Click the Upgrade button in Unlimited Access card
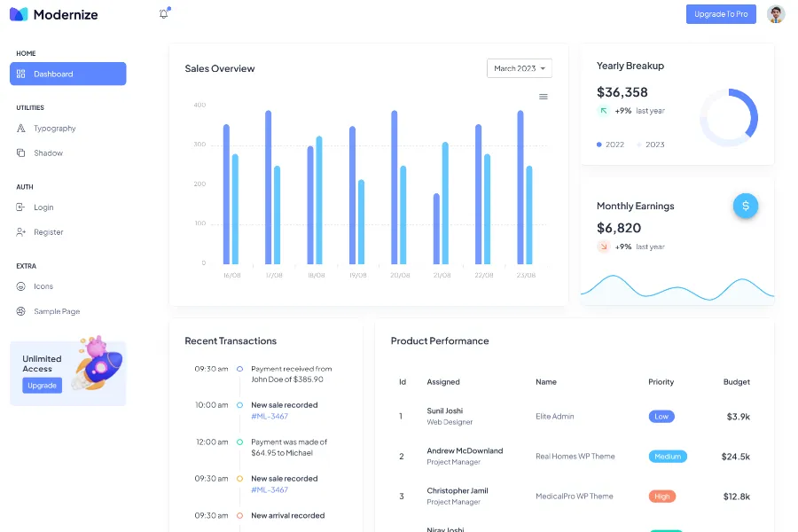Viewport: 798px width, 532px height. click(x=42, y=386)
